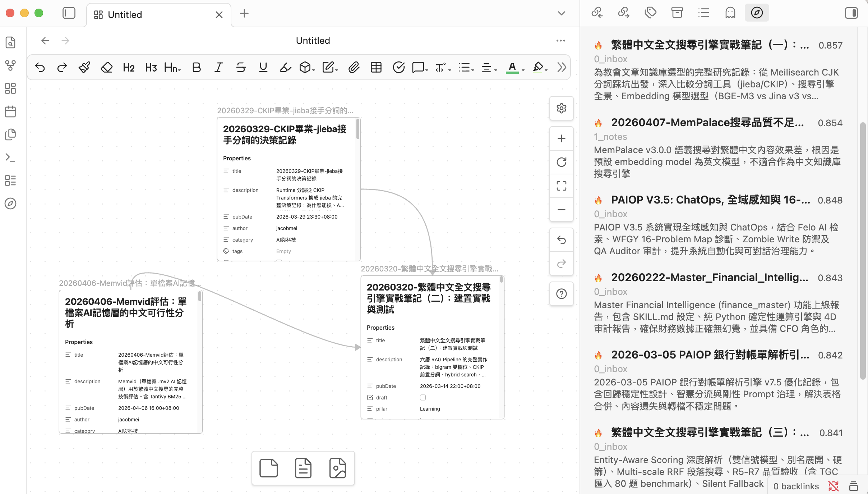Viewport: 868px width, 494px height.
Task: Select the Untitled canvas tab
Action: click(158, 15)
